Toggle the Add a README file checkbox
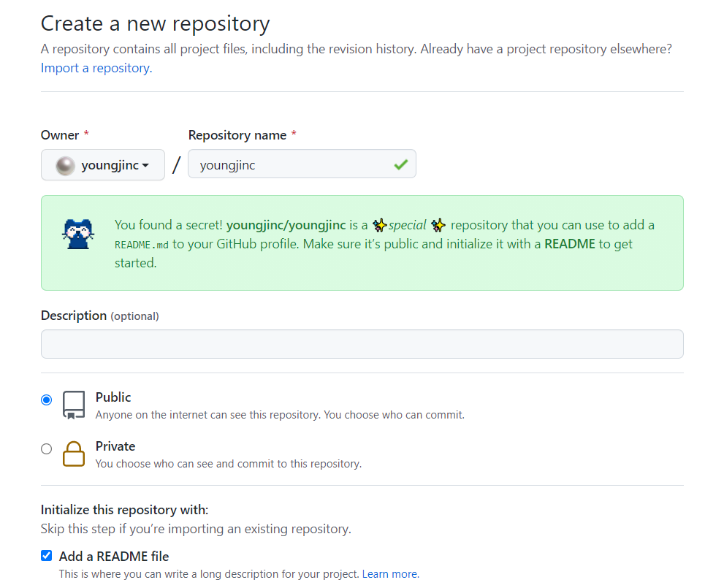This screenshot has height=588, width=724. pyautogui.click(x=46, y=556)
